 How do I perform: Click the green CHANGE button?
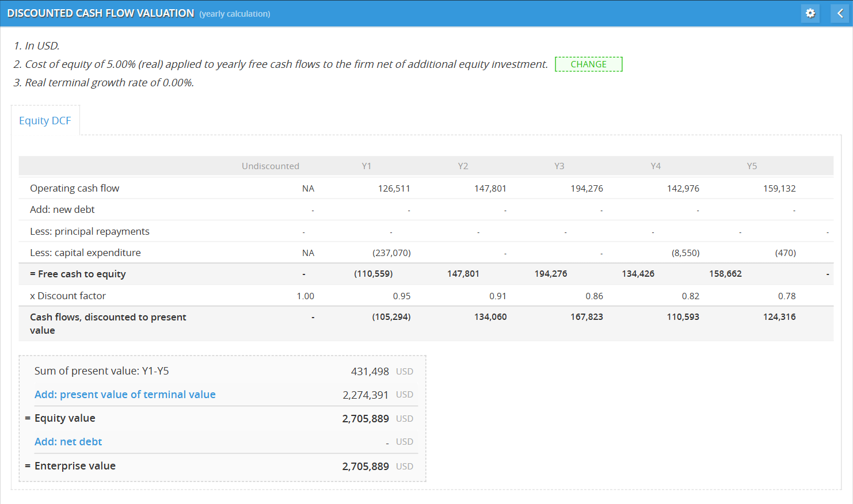pyautogui.click(x=588, y=64)
